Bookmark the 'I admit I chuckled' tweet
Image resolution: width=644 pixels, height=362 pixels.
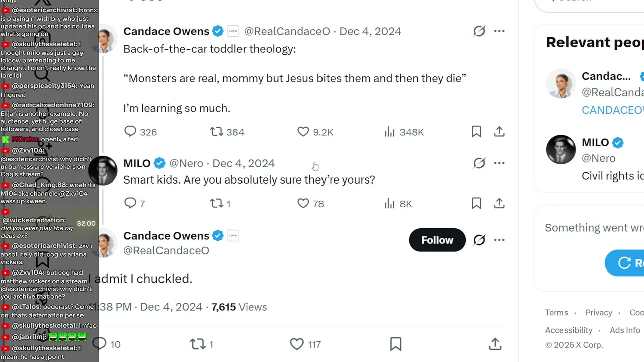(x=396, y=344)
